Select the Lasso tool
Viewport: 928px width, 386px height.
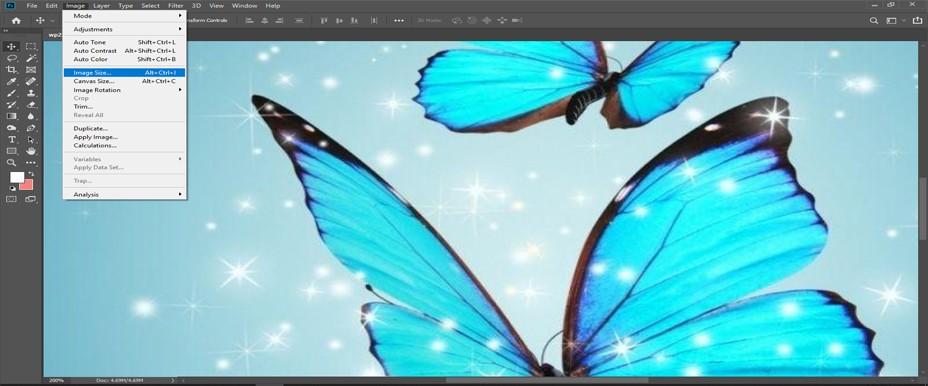point(11,58)
